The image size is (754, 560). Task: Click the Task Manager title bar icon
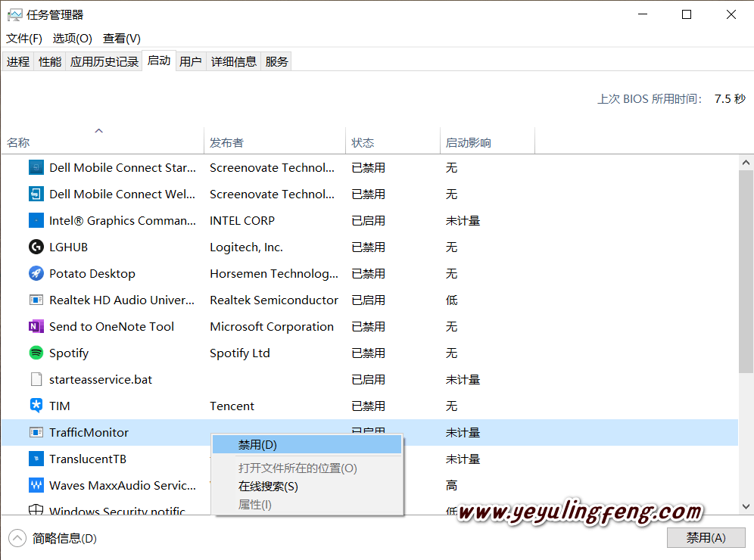click(x=15, y=15)
